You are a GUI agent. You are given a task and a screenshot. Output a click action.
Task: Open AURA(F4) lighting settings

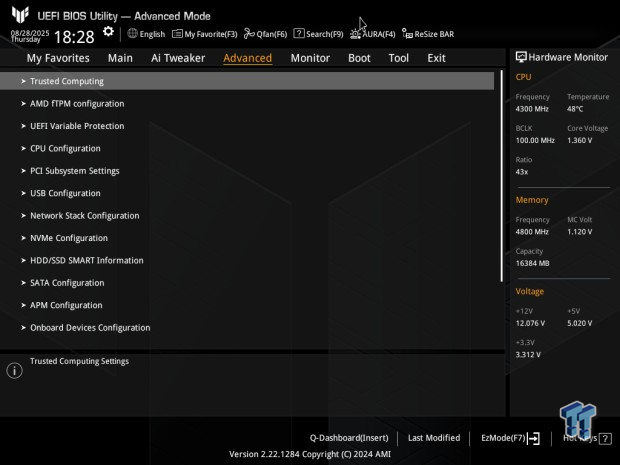[x=379, y=34]
